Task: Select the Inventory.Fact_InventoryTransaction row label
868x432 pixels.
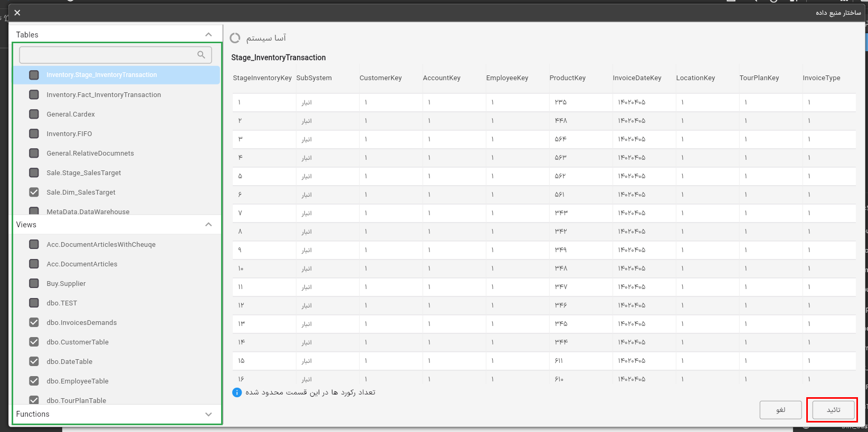Action: pyautogui.click(x=103, y=95)
